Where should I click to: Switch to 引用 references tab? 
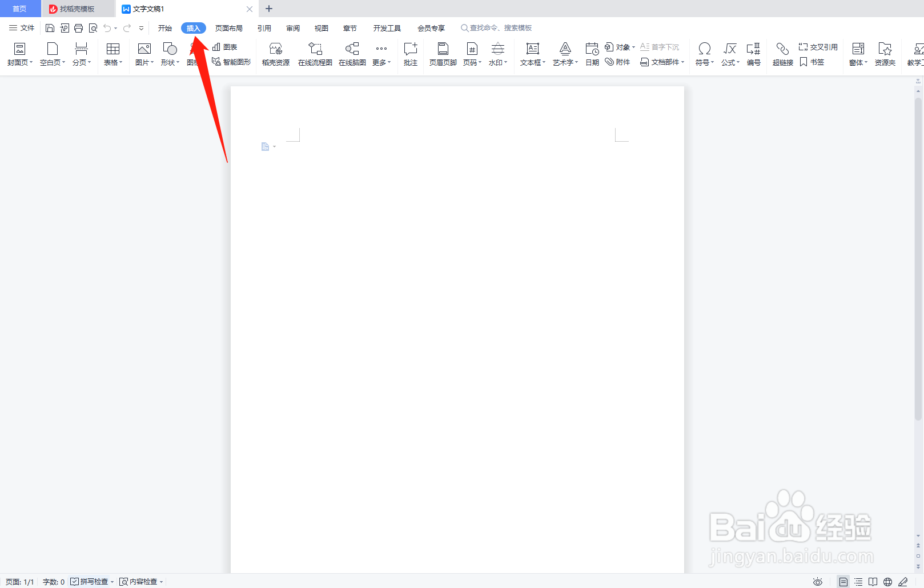click(x=264, y=28)
